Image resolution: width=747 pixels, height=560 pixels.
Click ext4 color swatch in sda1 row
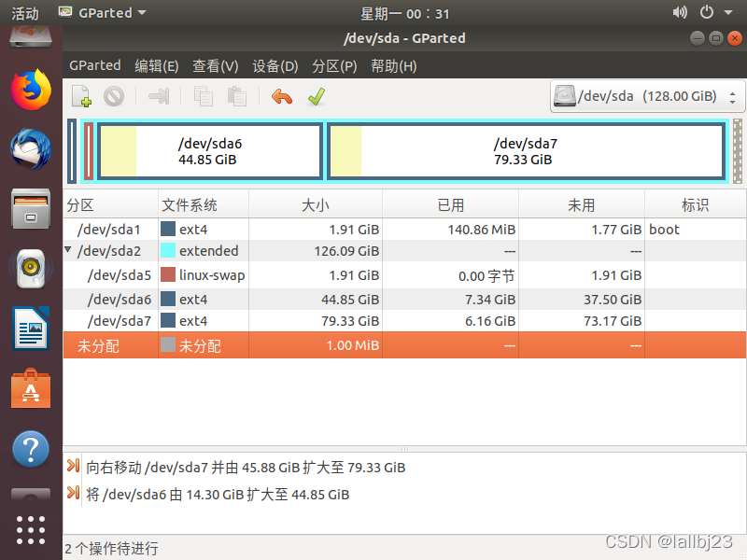click(168, 229)
